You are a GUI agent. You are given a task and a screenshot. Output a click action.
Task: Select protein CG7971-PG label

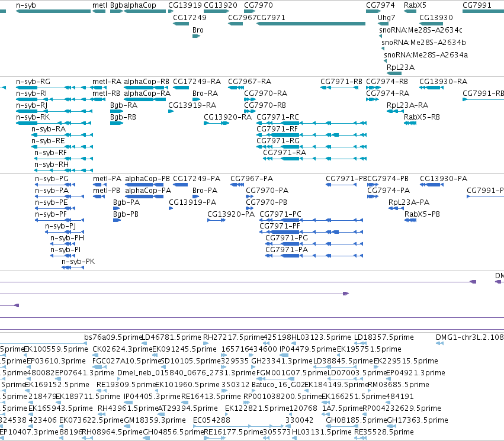[287, 238]
